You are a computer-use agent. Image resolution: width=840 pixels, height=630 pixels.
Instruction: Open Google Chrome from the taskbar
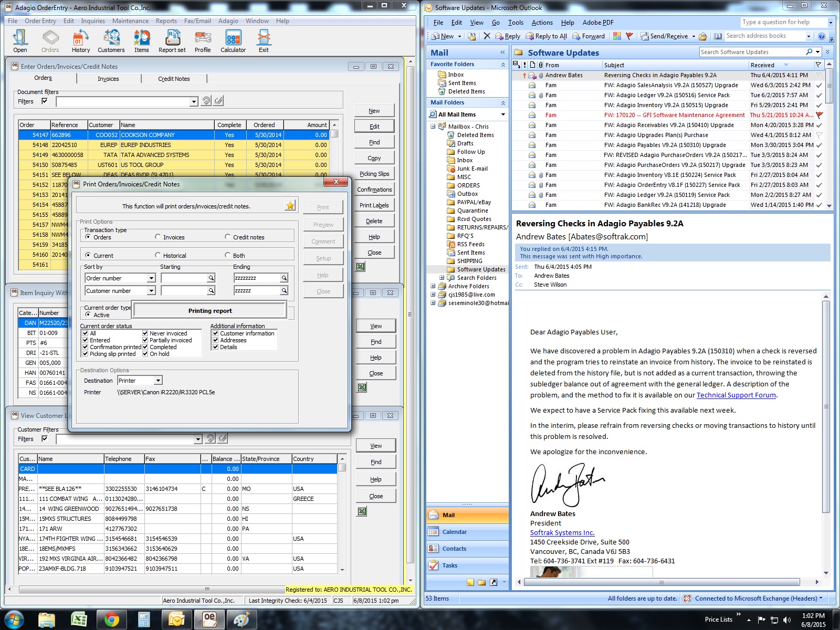[111, 619]
